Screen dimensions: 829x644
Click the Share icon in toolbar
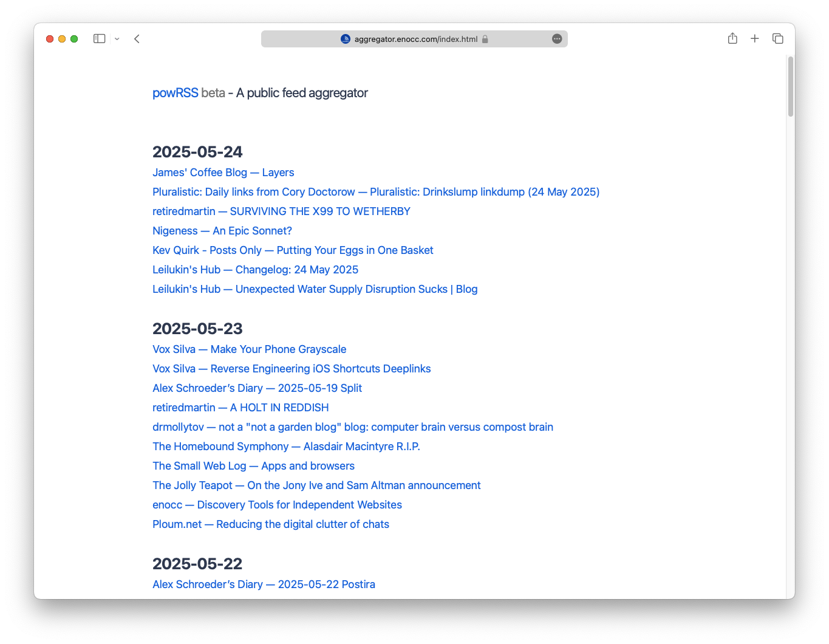[x=732, y=39]
